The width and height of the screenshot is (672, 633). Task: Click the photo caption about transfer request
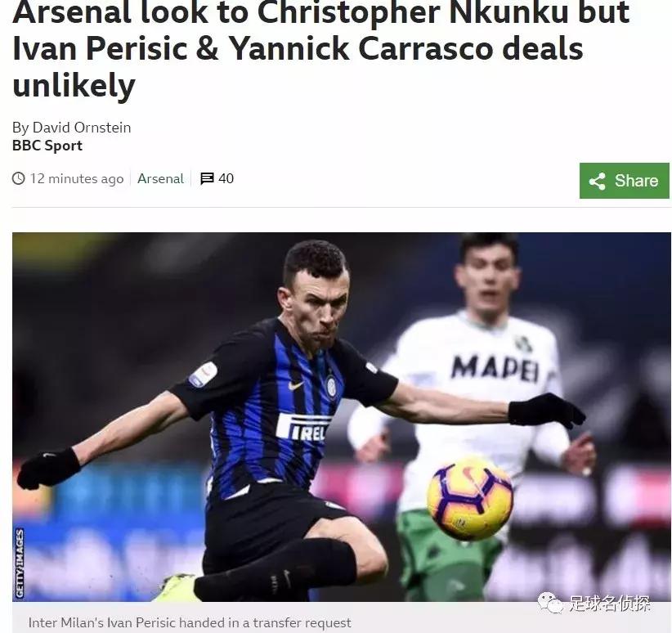(x=190, y=622)
